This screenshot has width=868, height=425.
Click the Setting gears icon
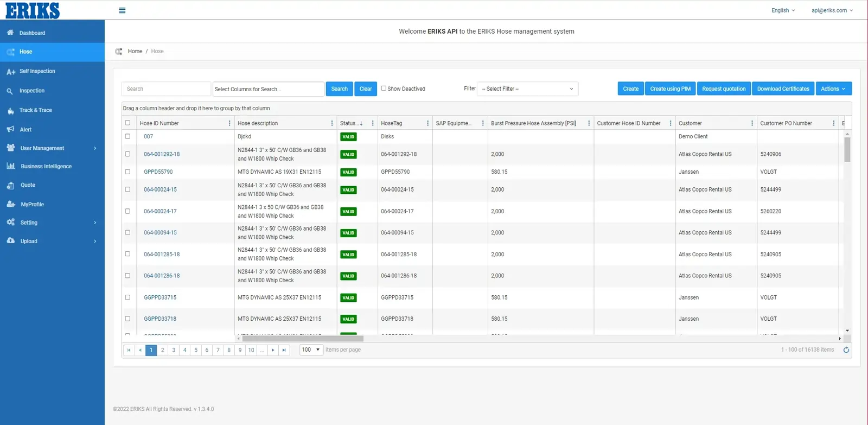[11, 223]
